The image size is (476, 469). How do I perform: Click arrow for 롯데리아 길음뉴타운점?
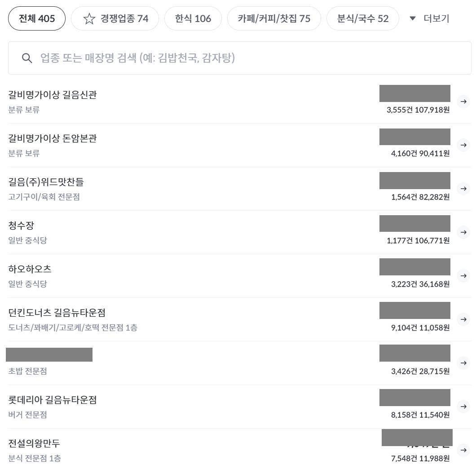[x=464, y=407]
